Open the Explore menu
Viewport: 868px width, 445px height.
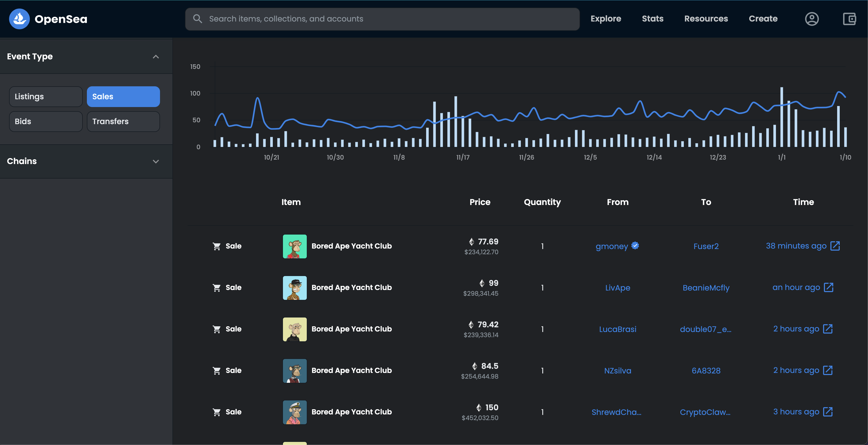click(606, 19)
